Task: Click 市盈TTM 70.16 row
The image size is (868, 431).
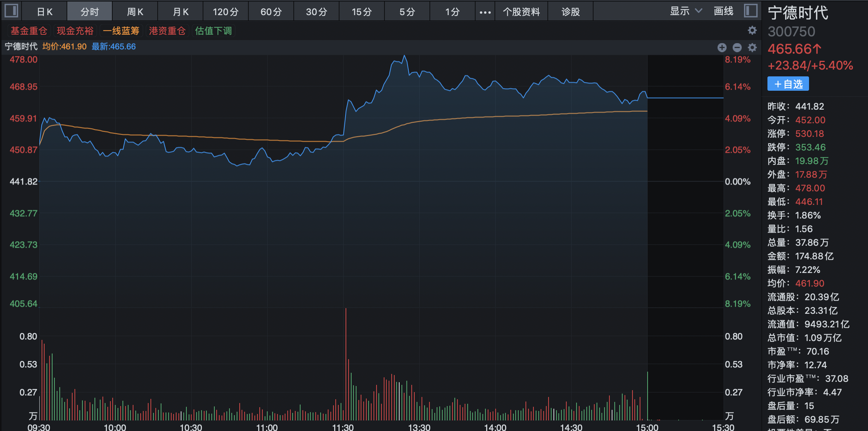Action: [x=798, y=351]
